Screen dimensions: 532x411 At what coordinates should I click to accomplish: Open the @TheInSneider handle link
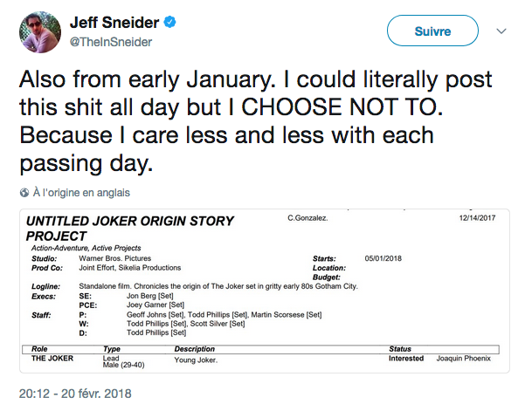111,42
